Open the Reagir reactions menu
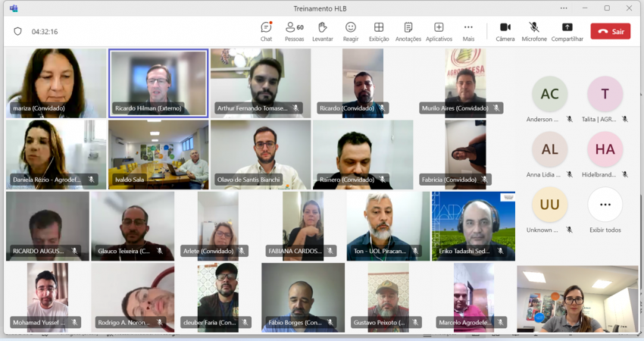The image size is (644, 341). pyautogui.click(x=350, y=32)
